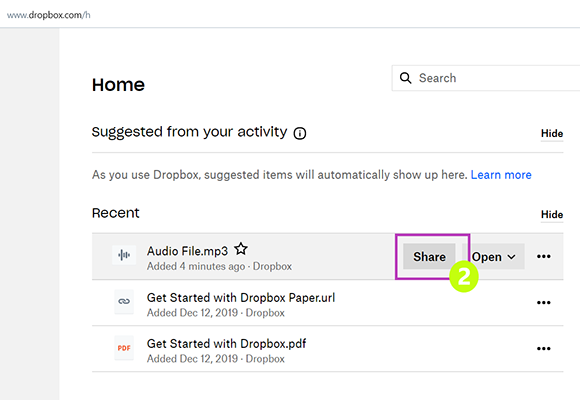Follow the Learn more link
Screen dimensions: 580x400
(x=501, y=175)
